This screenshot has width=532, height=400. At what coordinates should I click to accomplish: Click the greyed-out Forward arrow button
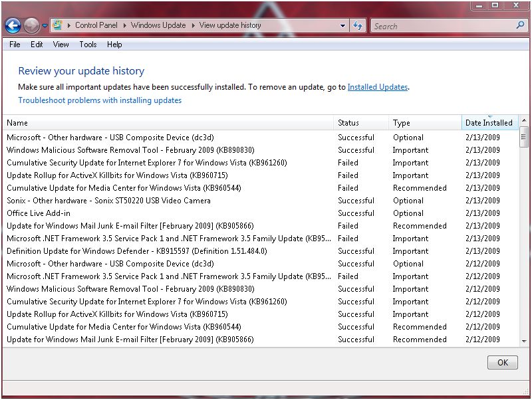click(31, 25)
